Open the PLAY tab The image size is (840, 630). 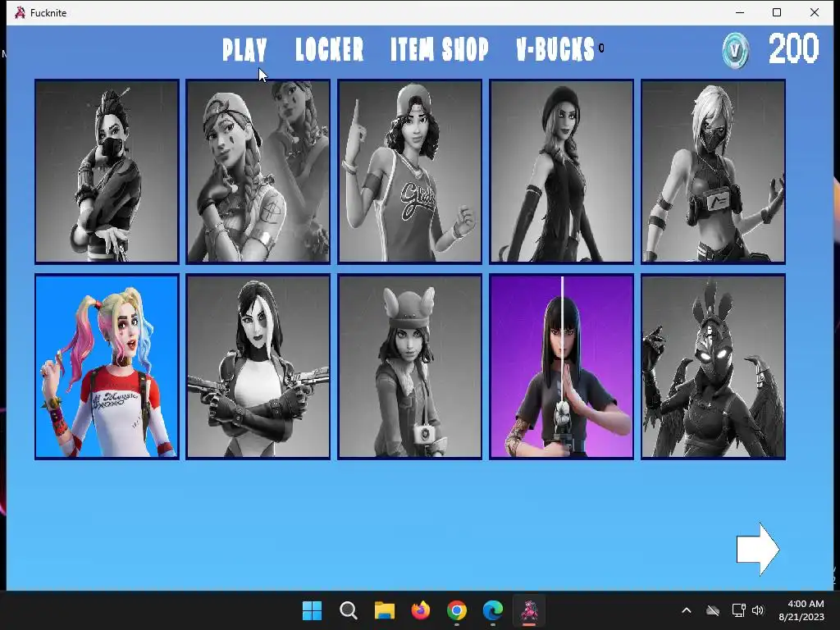click(244, 50)
